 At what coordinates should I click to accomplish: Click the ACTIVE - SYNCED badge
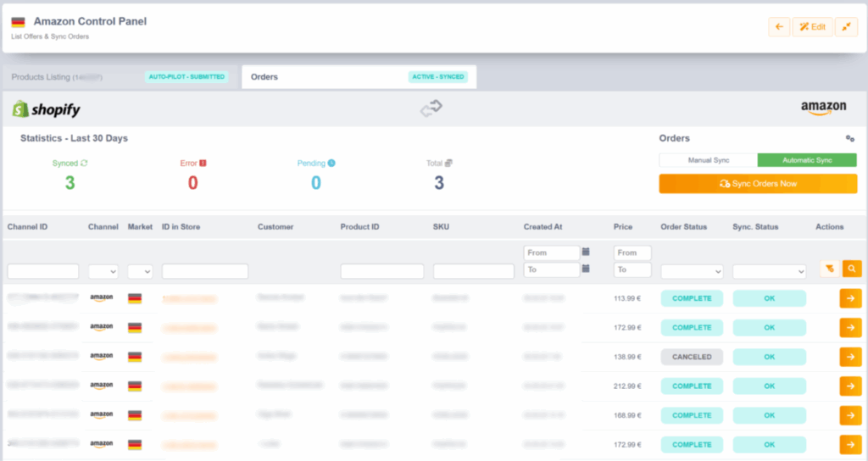(x=438, y=77)
